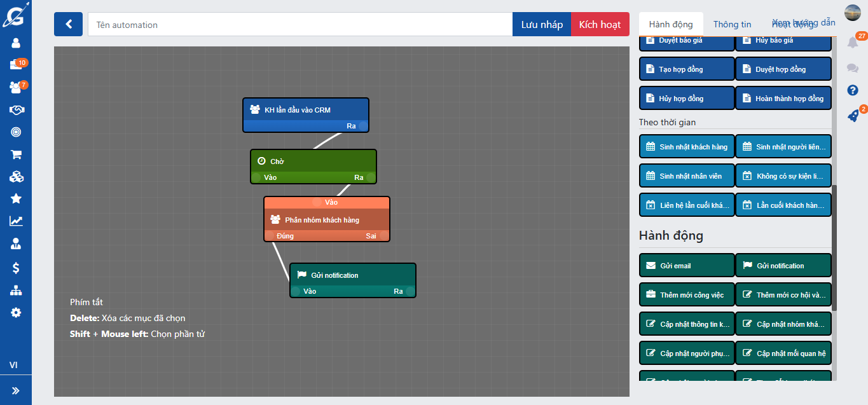Click the Tên automation name field
The width and height of the screenshot is (868, 405).
click(x=300, y=25)
